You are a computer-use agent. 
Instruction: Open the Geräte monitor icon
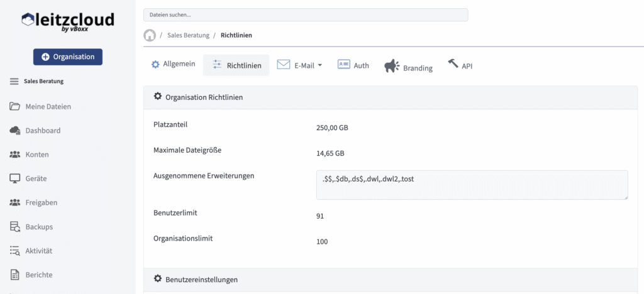click(x=15, y=178)
